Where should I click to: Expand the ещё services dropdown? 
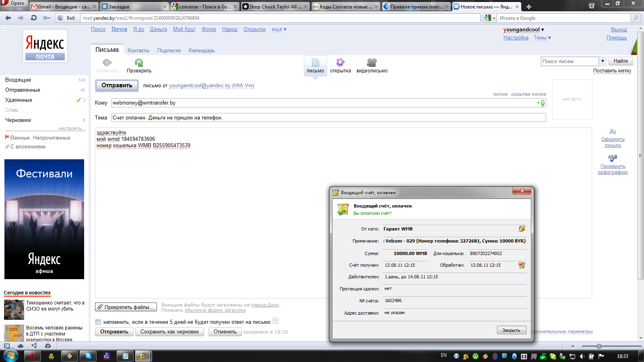pos(279,29)
